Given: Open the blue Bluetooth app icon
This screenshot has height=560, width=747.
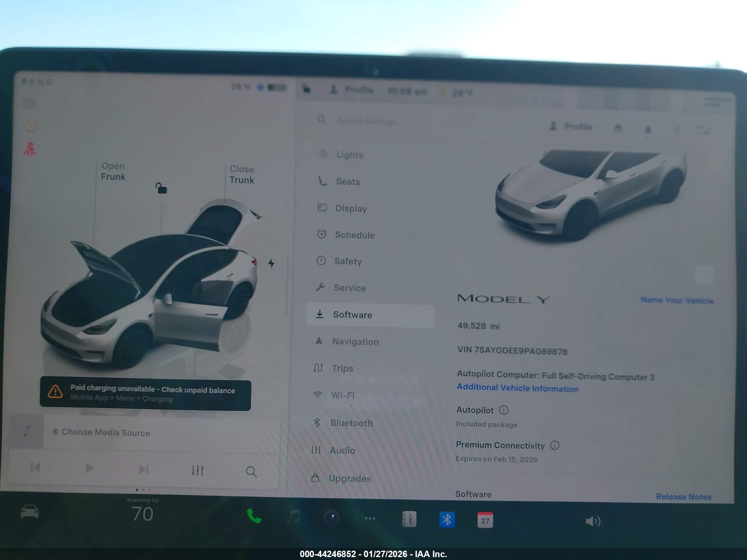Looking at the screenshot, I should (447, 520).
